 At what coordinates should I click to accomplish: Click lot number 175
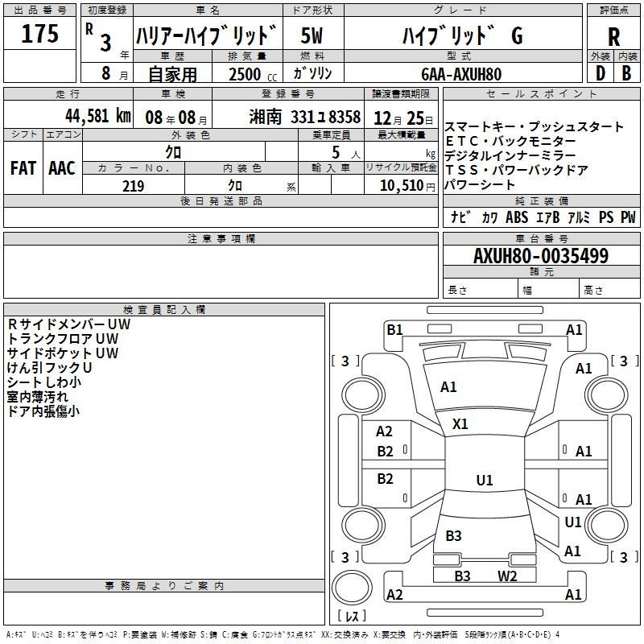pos(39,33)
